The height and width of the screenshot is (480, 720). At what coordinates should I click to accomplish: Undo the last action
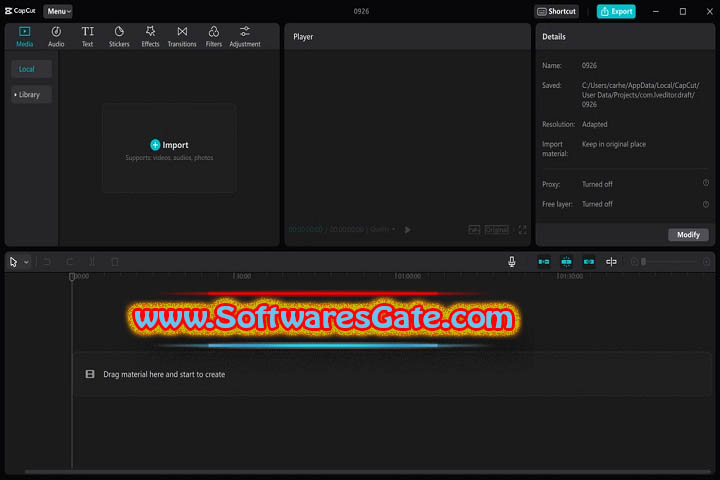pos(47,262)
